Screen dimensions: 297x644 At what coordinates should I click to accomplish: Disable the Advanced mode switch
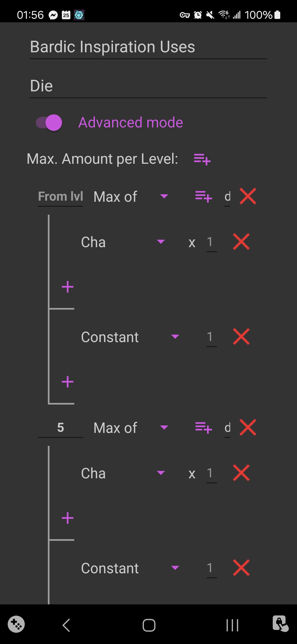(x=49, y=122)
